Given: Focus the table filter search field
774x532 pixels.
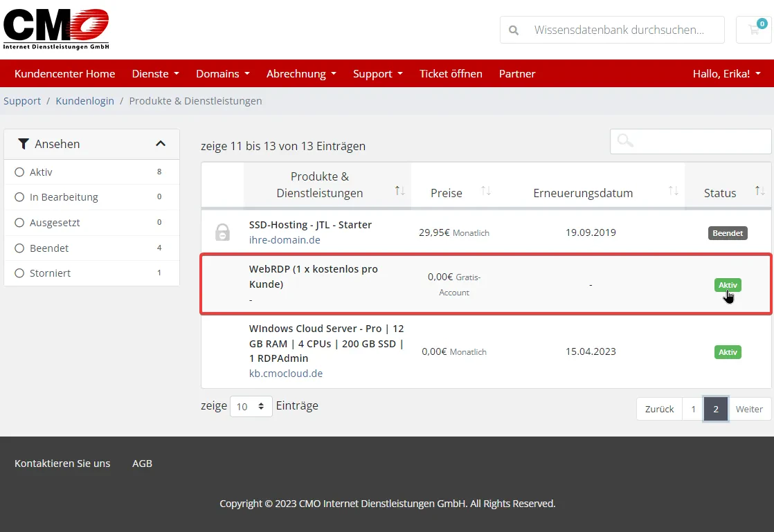Looking at the screenshot, I should 691,142.
